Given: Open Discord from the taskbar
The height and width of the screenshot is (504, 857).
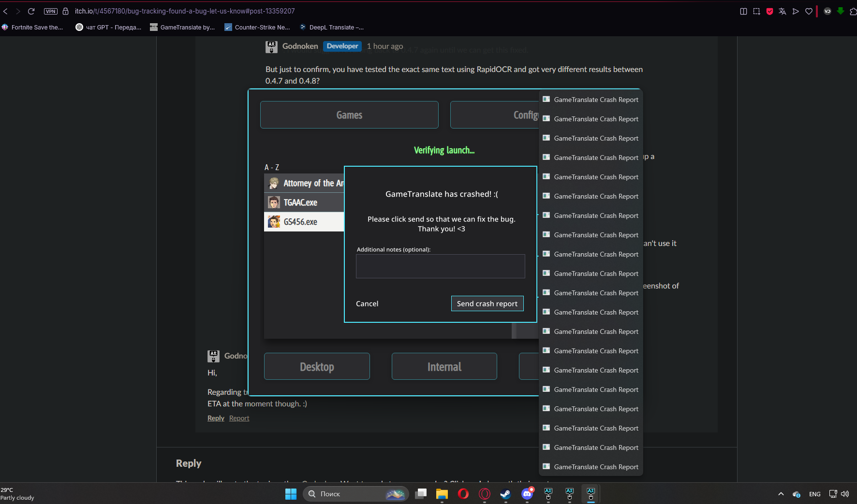Looking at the screenshot, I should 527,494.
